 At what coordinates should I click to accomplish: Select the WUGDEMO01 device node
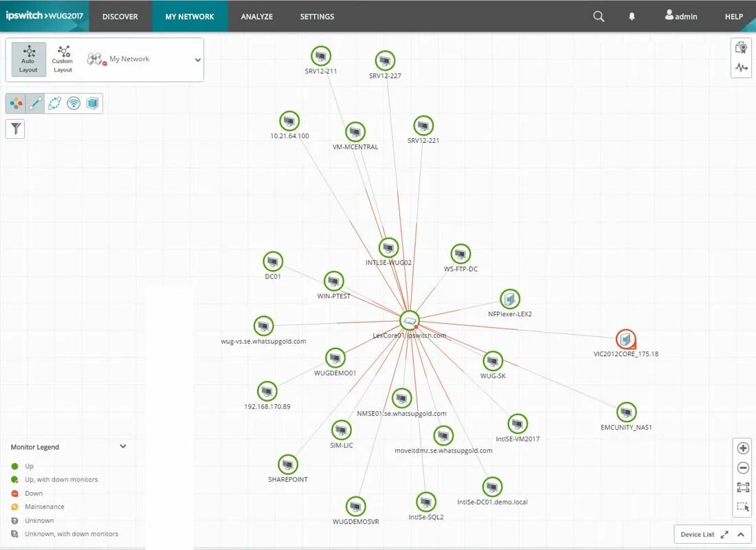point(335,358)
